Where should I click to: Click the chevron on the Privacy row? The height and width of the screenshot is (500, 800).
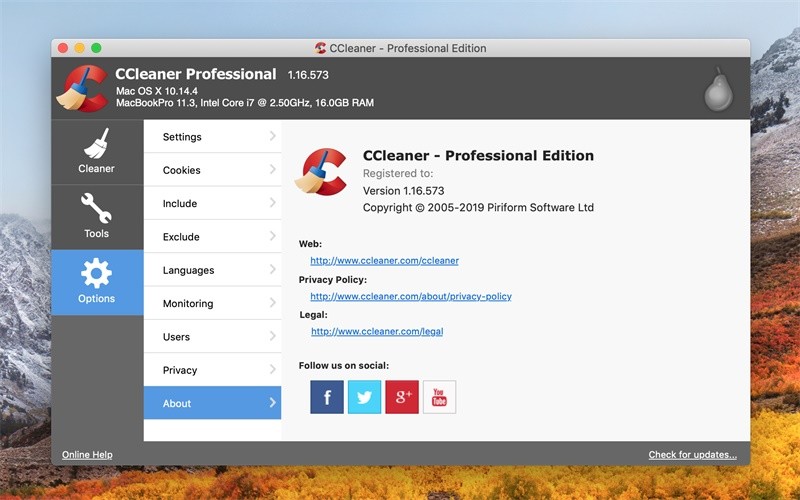tap(272, 369)
